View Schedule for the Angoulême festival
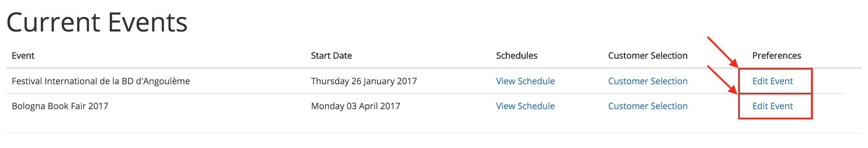Screen dimensions: 868x148 tap(525, 81)
